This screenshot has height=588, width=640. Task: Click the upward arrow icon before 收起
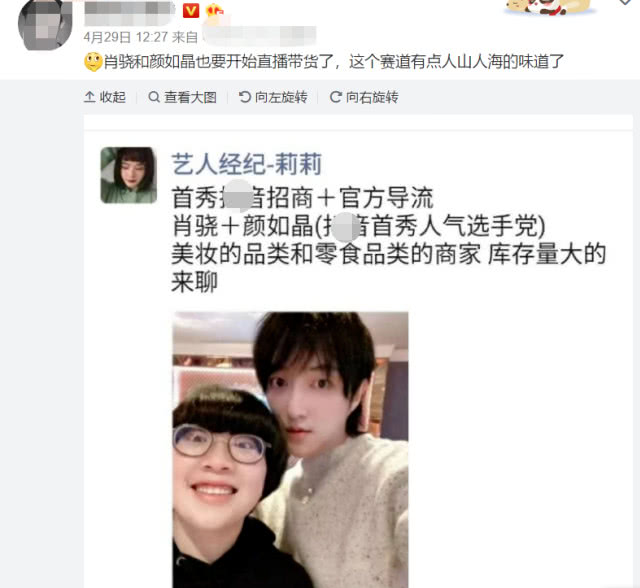pos(89,97)
